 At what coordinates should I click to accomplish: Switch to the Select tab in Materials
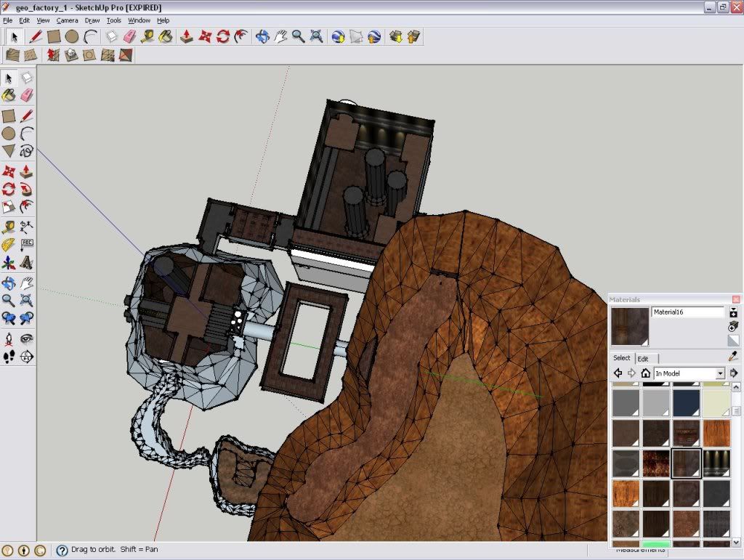coord(622,358)
